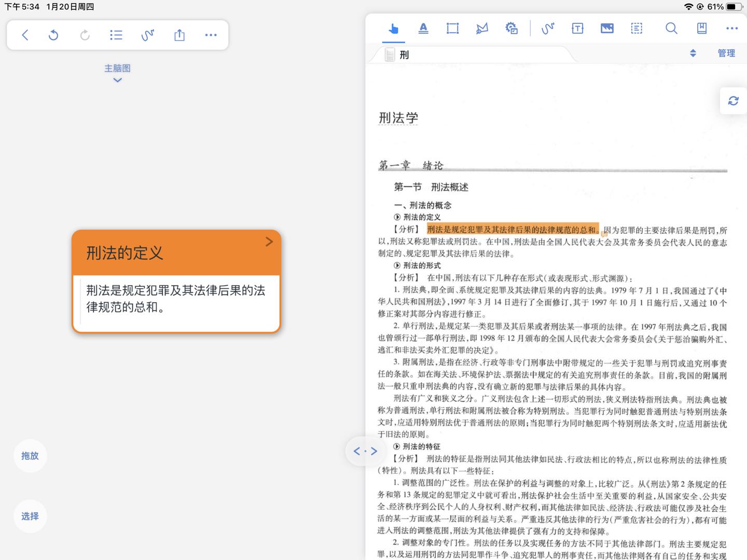Viewport: 747px width, 560px height.
Task: Tap the 第一节 刑法概述 heading
Action: click(x=431, y=187)
